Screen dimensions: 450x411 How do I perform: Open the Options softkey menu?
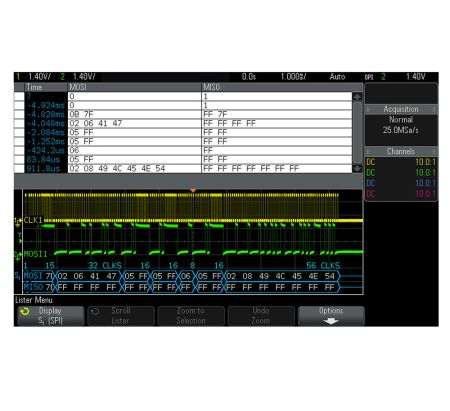(331, 316)
